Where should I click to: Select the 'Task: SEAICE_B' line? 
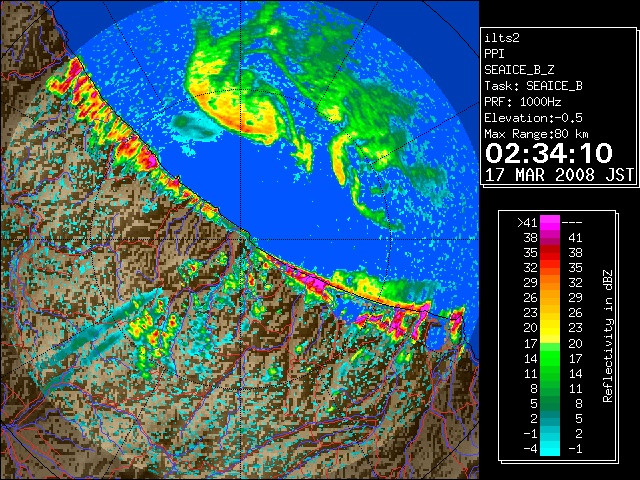click(x=533, y=86)
